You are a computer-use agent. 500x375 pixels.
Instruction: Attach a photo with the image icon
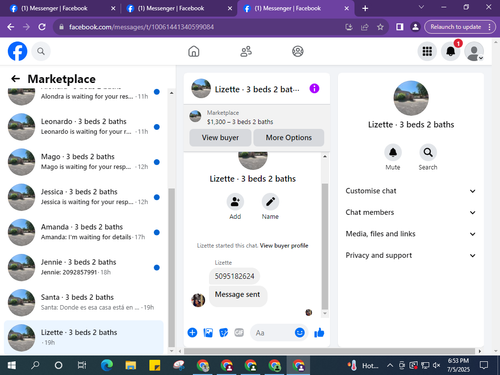pos(208,332)
